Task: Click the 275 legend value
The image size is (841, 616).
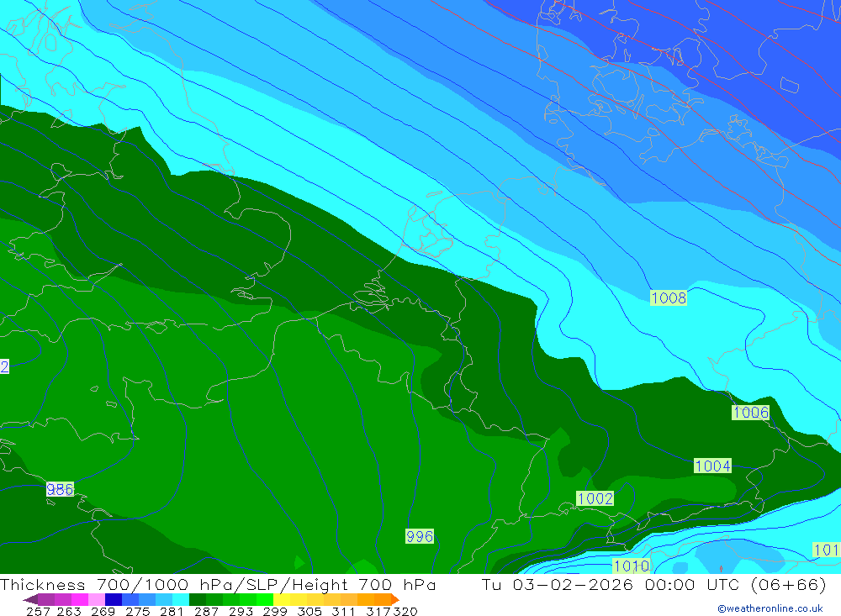Action: 138,611
